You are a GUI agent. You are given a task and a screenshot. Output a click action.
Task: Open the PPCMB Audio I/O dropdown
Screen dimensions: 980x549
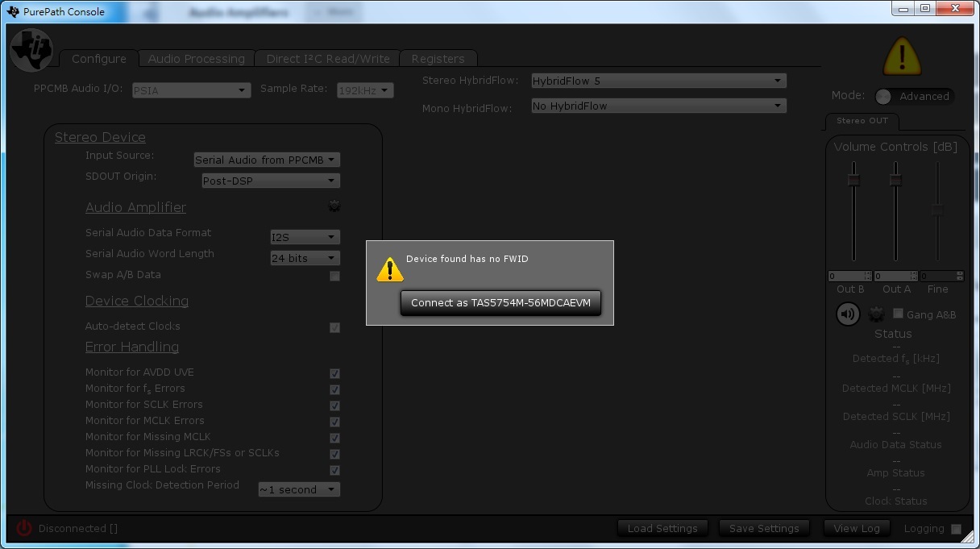(x=192, y=90)
